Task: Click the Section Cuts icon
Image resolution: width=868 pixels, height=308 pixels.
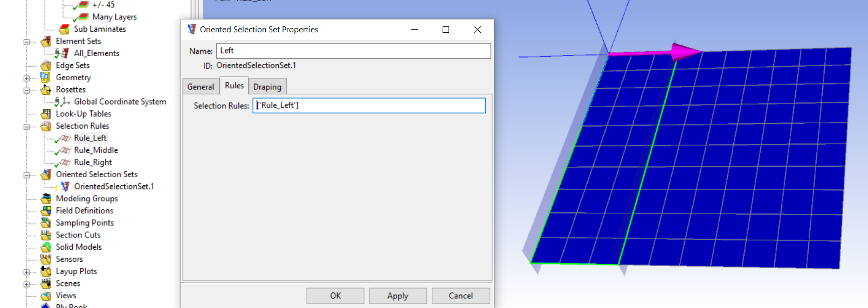Action: coord(46,235)
